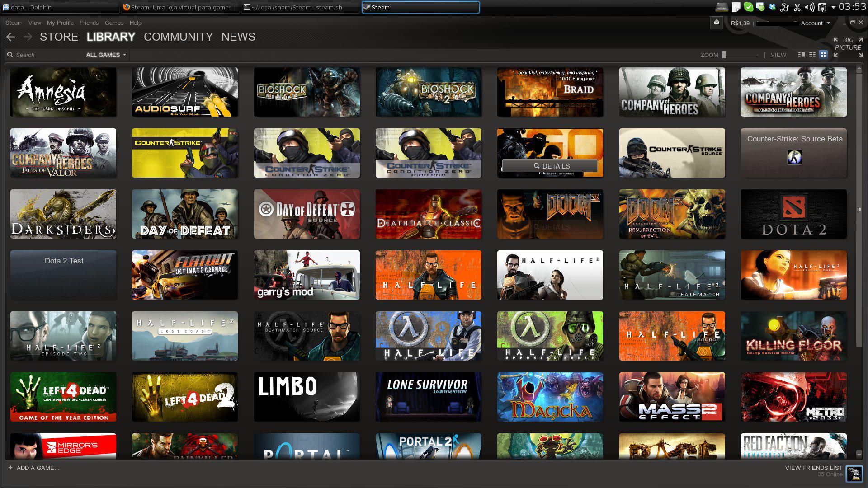Select the BioShock 2 game tile
868x488 pixels.
coord(429,92)
